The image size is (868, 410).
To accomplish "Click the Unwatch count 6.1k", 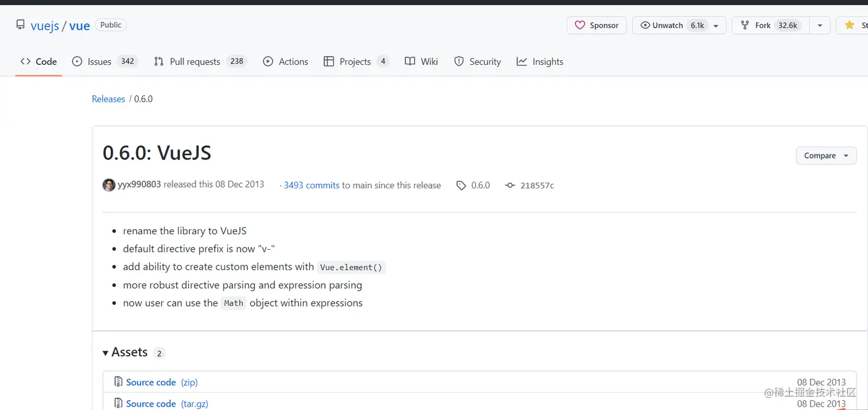I will [697, 25].
